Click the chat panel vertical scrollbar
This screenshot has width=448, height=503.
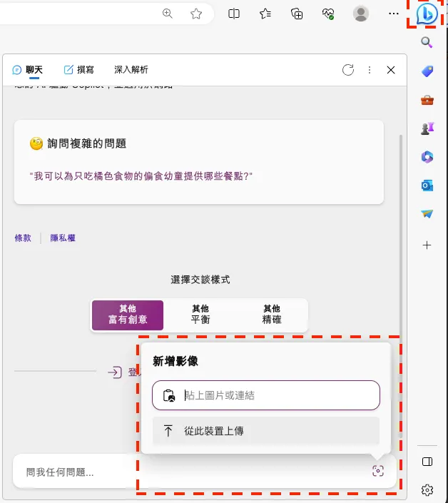point(400,285)
